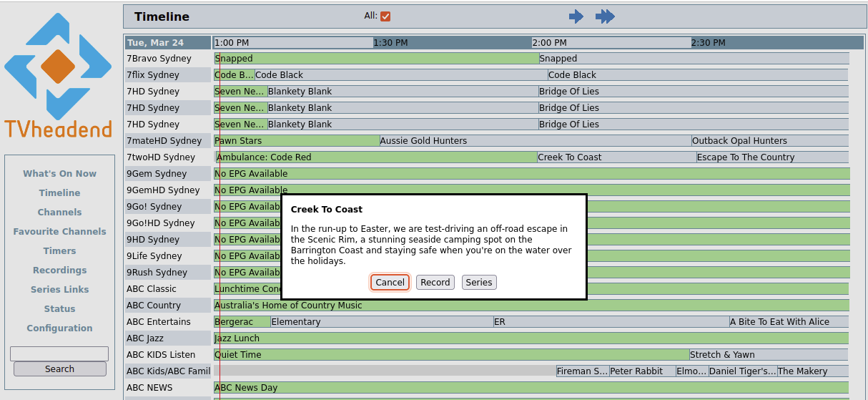
Task: Open the Fireman S... programme
Action: 583,371
